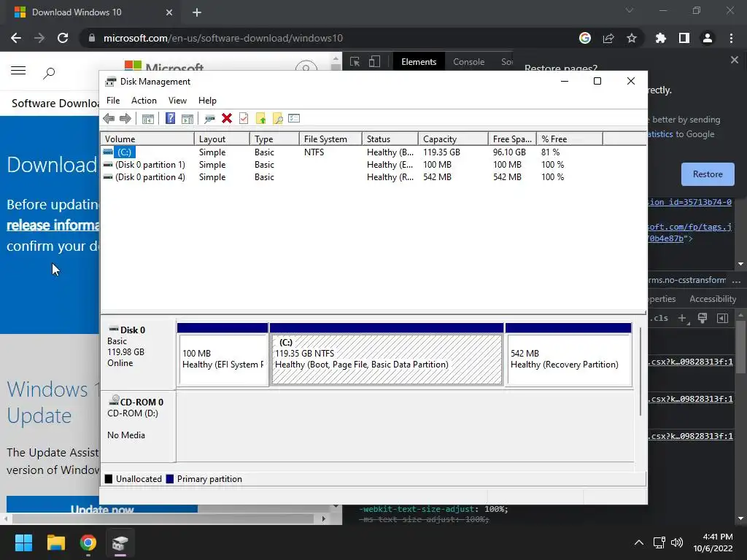
Task: Select the CD-ROM 0 label panel
Action: click(x=138, y=426)
